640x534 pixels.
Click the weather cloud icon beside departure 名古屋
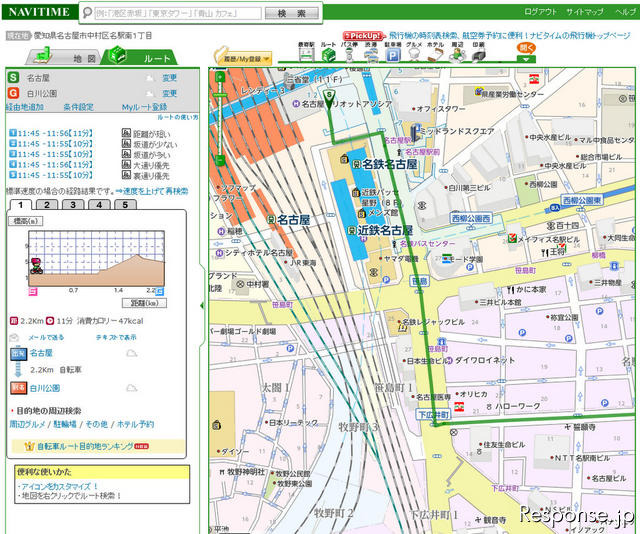(131, 353)
